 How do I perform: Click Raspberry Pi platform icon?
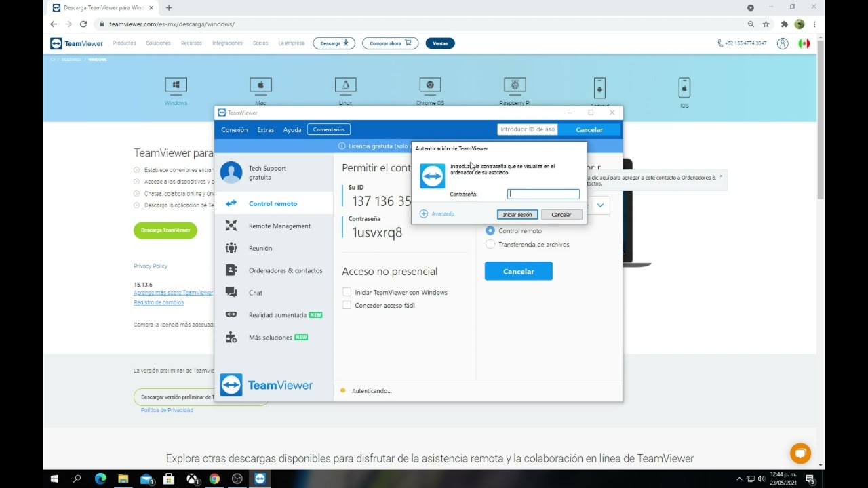[515, 85]
